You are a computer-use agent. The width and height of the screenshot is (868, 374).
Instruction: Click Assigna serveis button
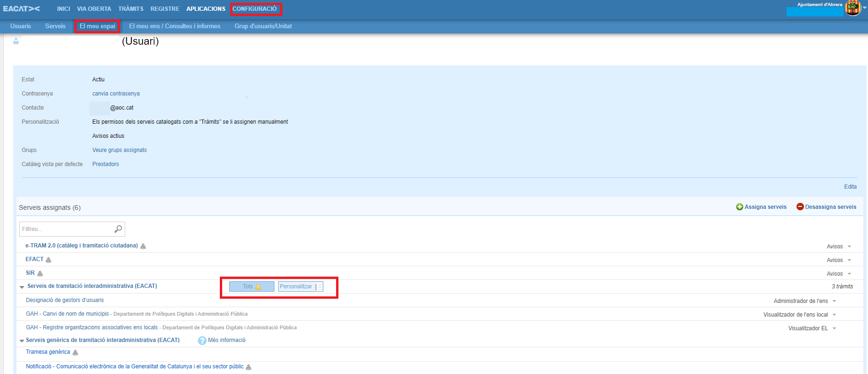761,207
